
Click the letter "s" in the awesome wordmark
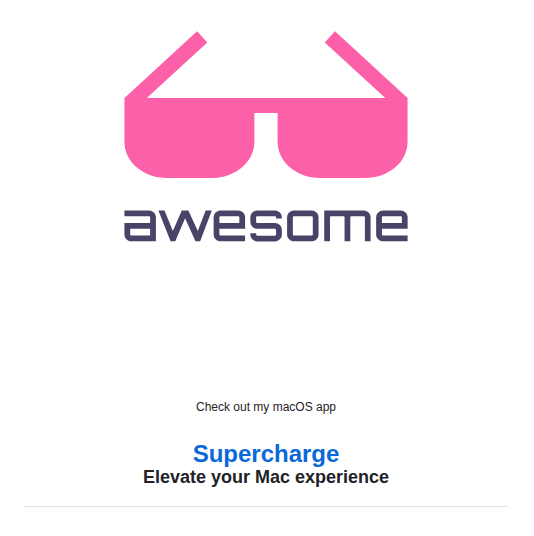point(266,226)
